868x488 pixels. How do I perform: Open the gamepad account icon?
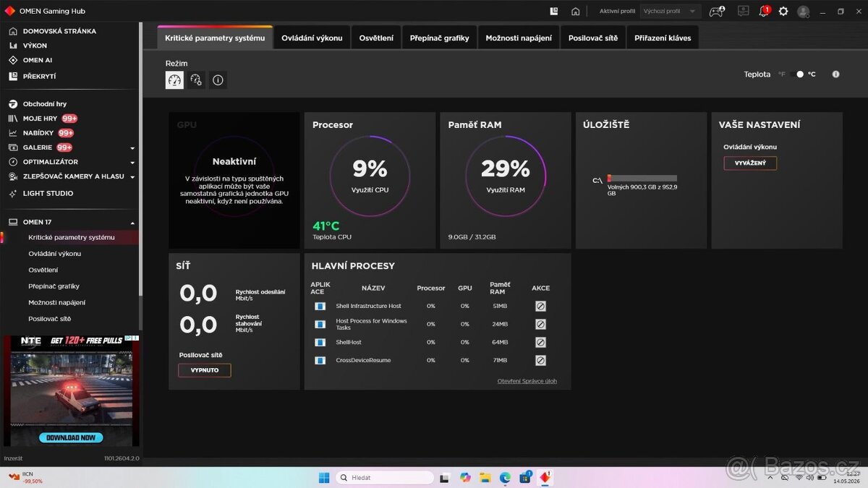716,12
